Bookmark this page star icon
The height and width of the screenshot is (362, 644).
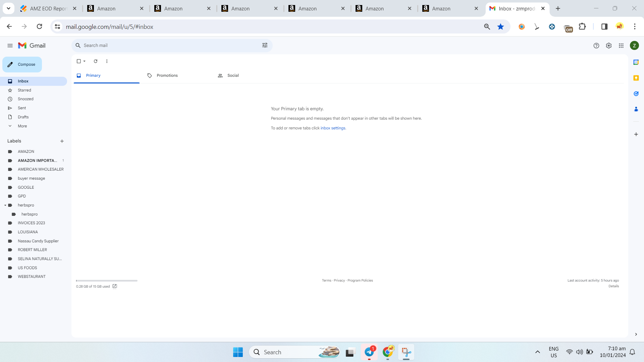tap(500, 26)
